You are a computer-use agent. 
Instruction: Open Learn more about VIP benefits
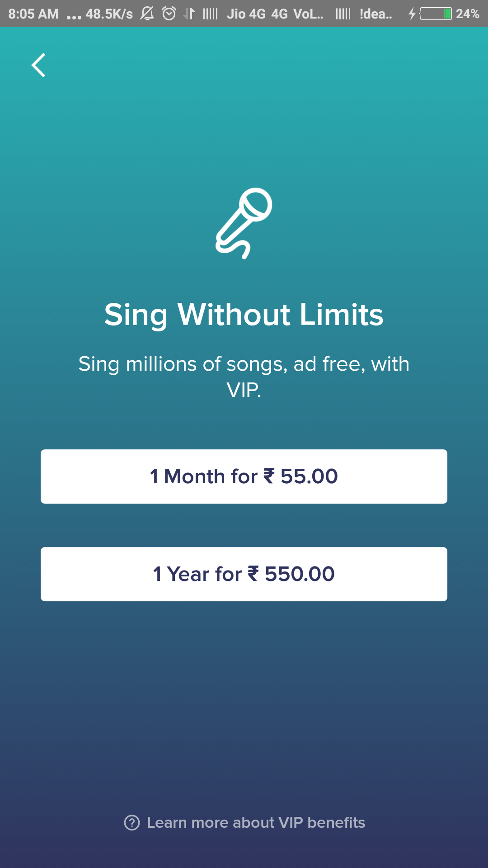tap(256, 823)
